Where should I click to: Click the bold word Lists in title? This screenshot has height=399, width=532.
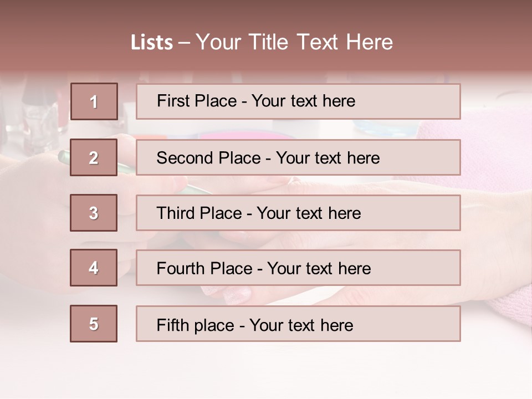pos(151,43)
